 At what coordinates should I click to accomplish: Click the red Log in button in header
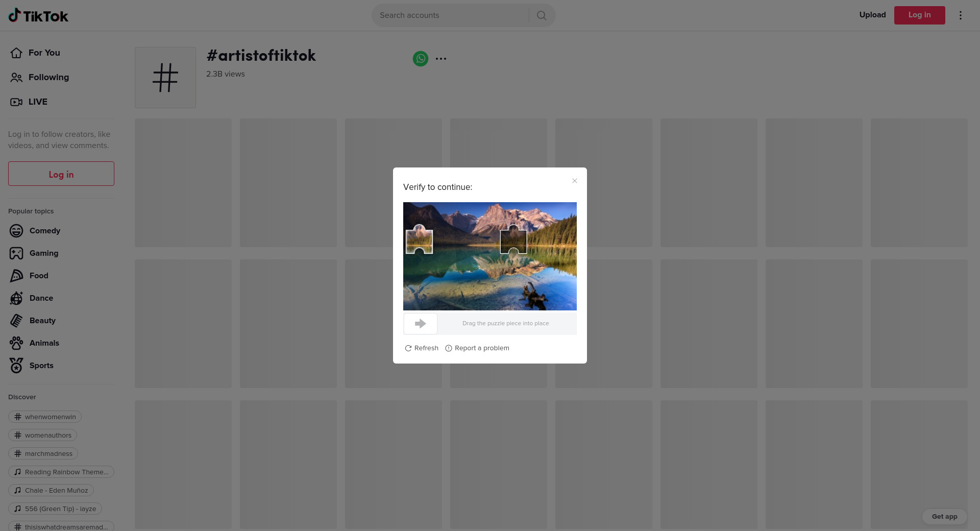pyautogui.click(x=920, y=15)
